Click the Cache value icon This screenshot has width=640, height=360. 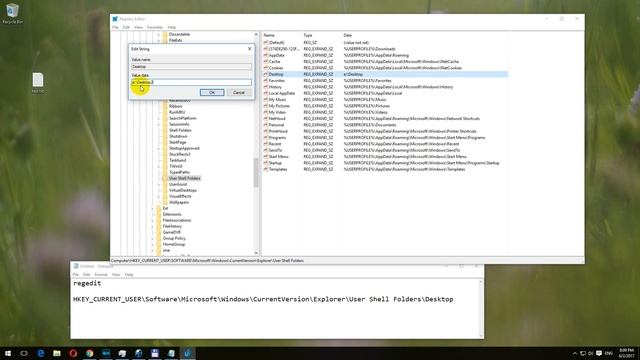(266, 62)
